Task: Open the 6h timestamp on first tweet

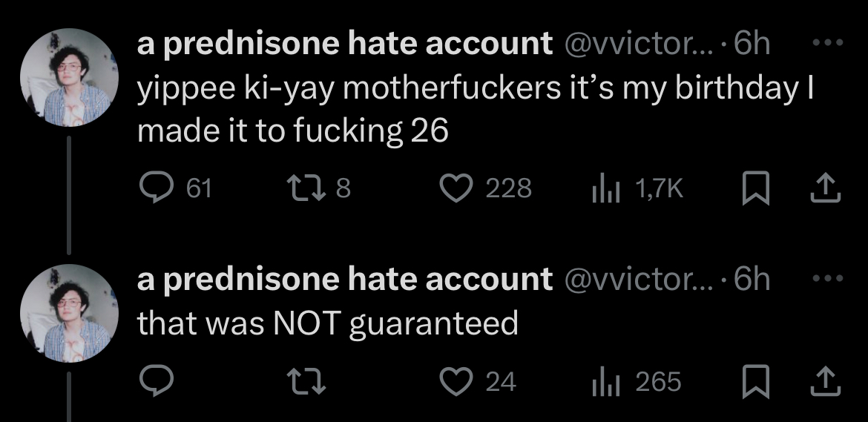Action: 752,43
